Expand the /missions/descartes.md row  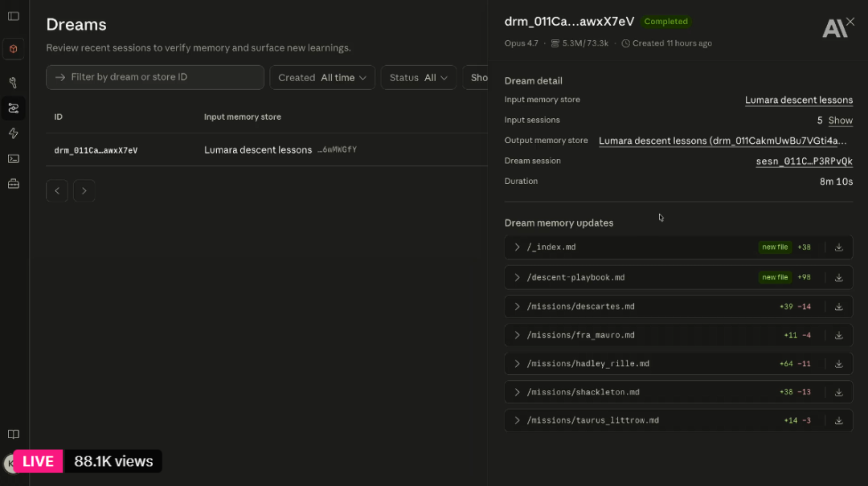(x=517, y=307)
